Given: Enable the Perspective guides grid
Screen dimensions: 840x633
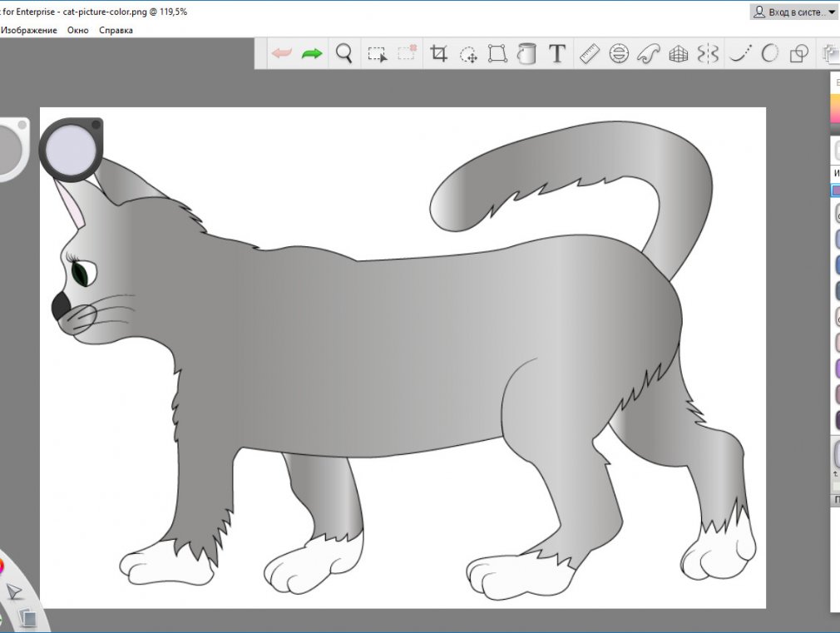Looking at the screenshot, I should point(678,54).
